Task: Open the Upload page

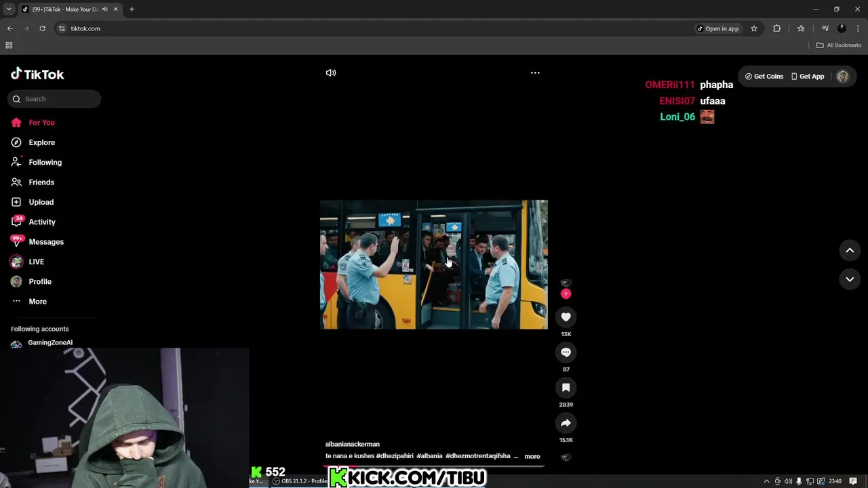Action: click(33, 202)
